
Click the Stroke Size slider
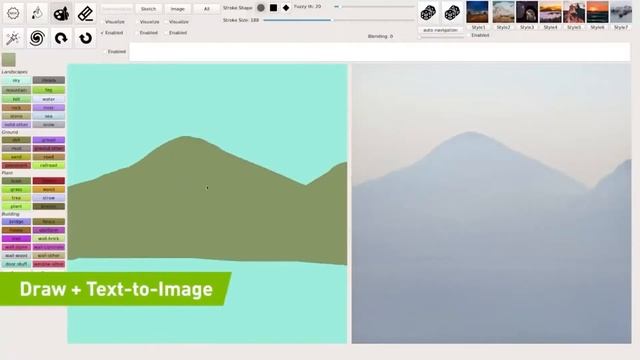339,20
